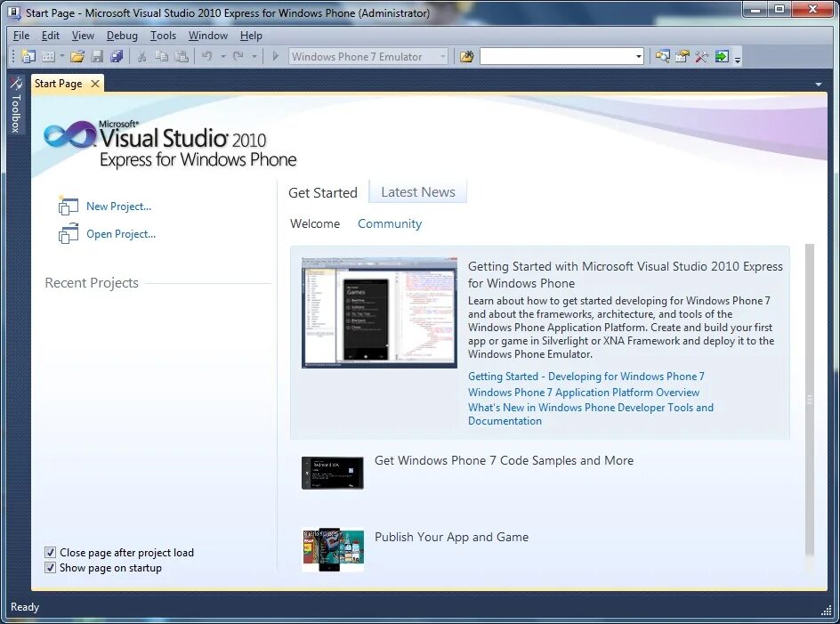Click the Toolbox wrench toolbar icon

coord(701,56)
